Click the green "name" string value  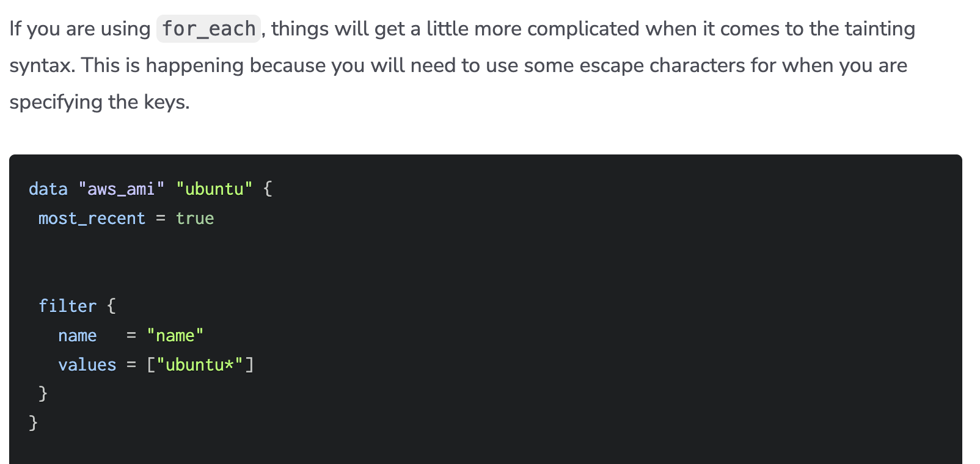(x=175, y=336)
